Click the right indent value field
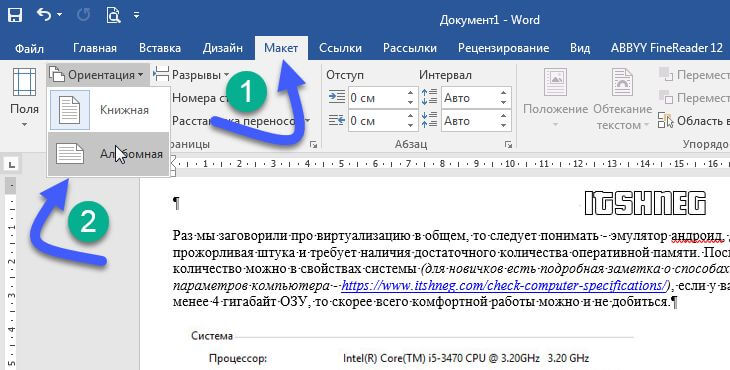 pos(376,121)
